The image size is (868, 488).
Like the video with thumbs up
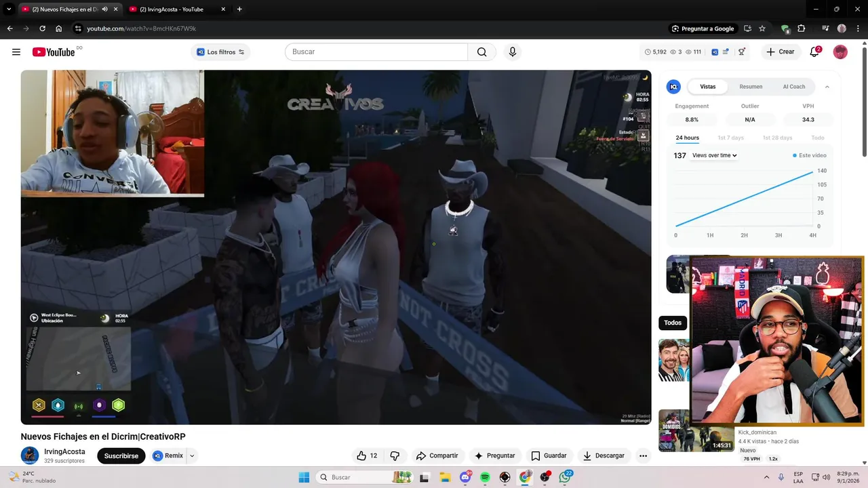367,455
